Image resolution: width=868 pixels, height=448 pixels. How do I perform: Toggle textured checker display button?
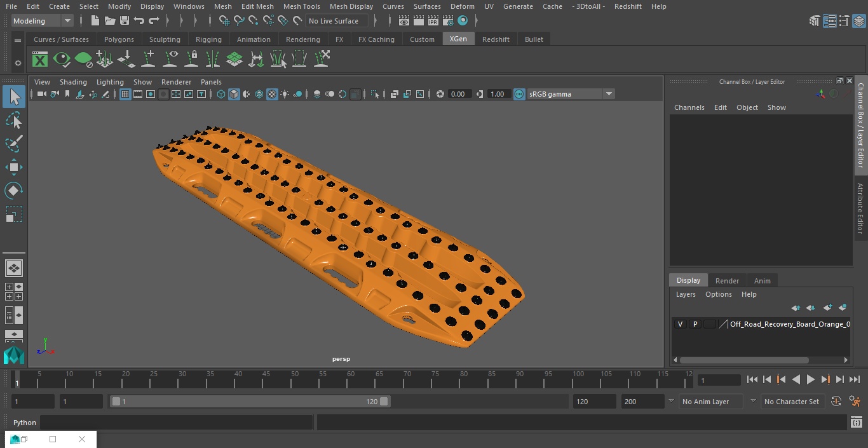272,94
